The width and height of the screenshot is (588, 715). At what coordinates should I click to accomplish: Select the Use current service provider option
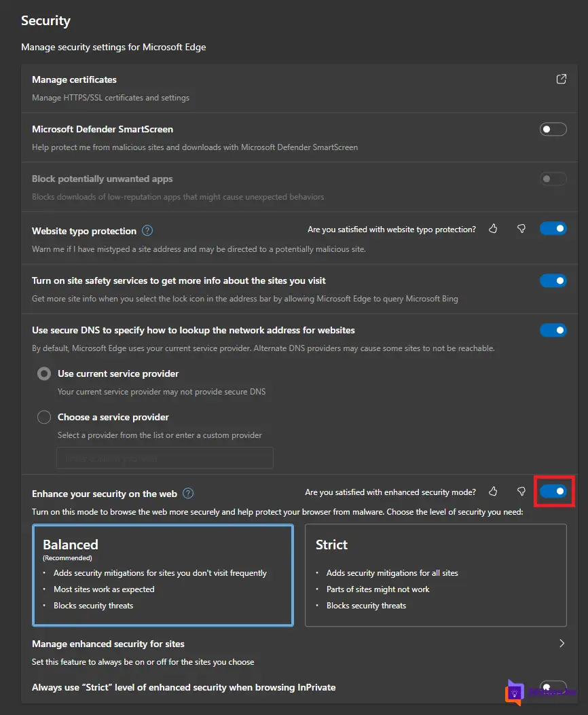(43, 373)
